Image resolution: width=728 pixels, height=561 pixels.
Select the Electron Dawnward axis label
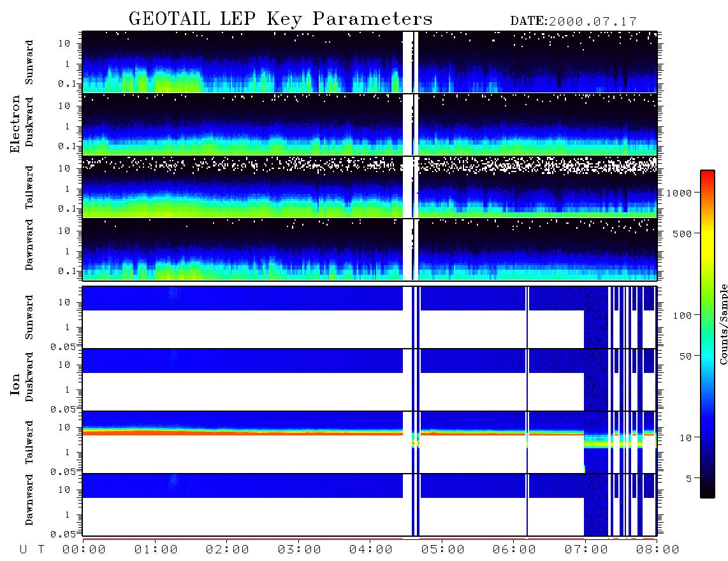coord(29,245)
